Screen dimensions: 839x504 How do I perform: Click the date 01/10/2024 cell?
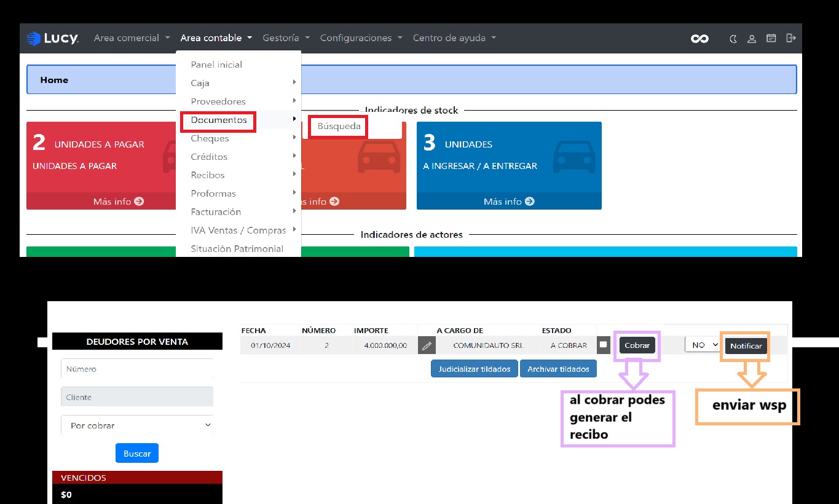[270, 345]
